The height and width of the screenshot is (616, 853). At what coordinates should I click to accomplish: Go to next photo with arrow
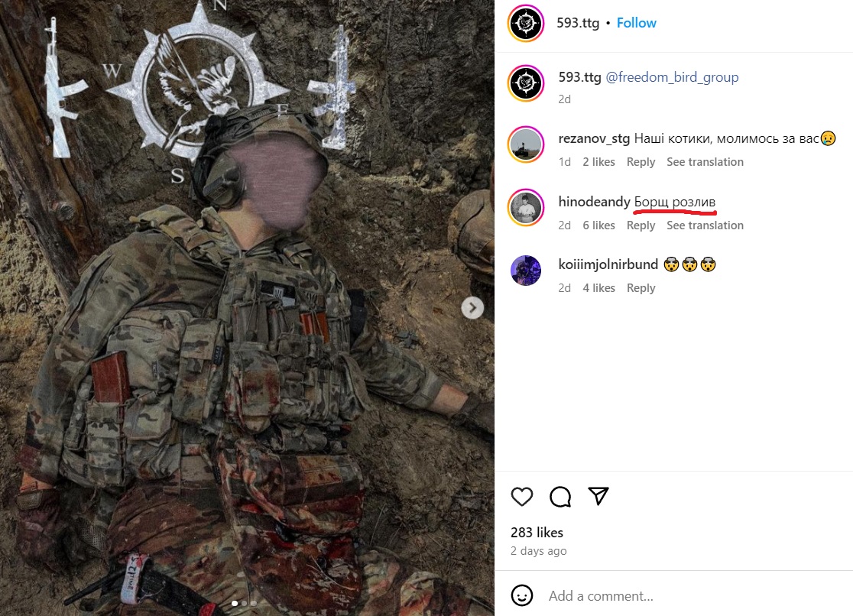point(472,308)
